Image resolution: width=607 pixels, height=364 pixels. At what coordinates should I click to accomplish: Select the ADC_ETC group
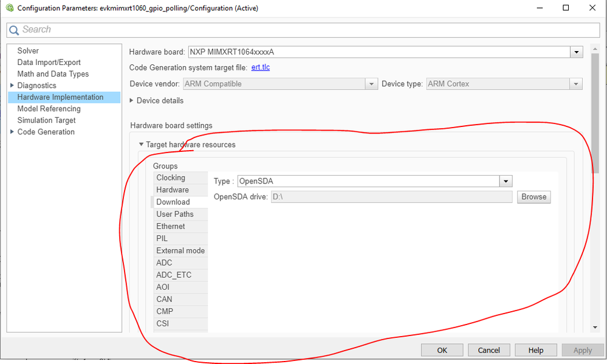click(180, 275)
